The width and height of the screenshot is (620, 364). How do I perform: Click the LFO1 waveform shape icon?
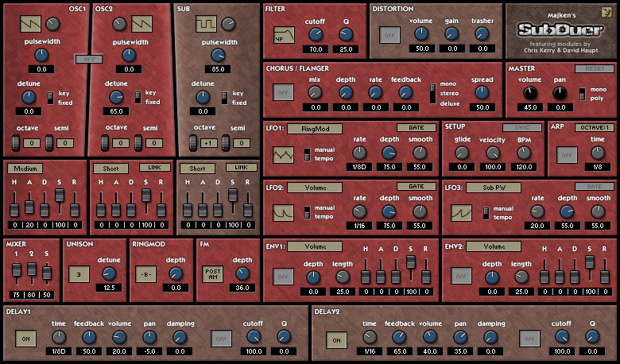tap(284, 155)
